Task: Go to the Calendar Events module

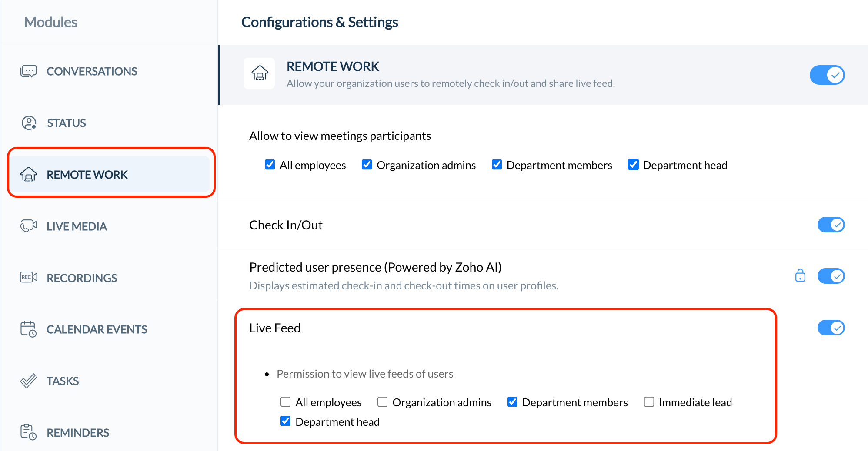Action: pos(97,329)
